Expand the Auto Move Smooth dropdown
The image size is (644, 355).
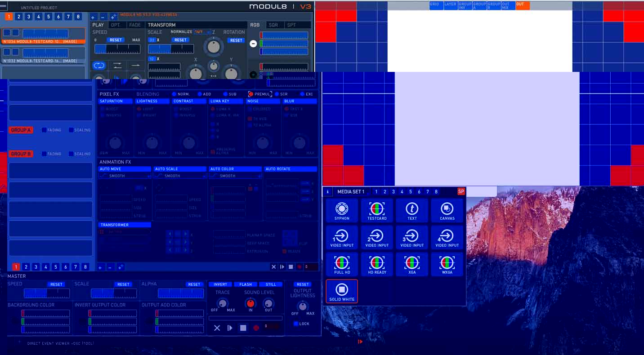[125, 176]
